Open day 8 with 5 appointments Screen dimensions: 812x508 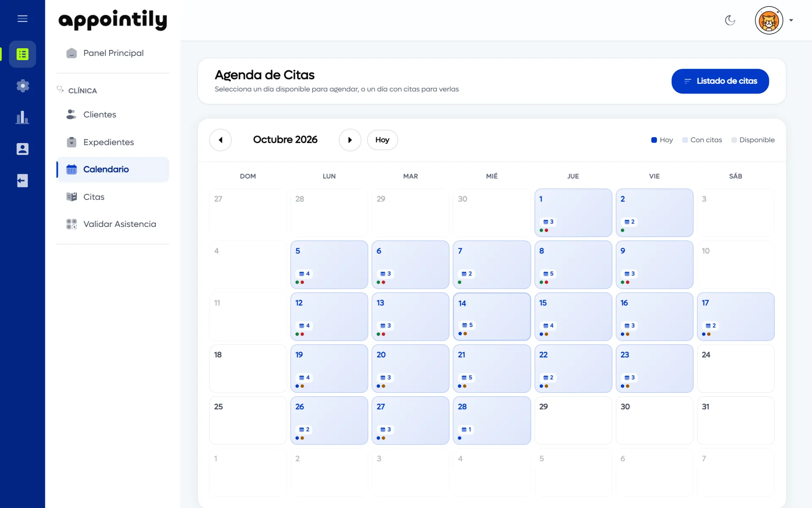[573, 265]
